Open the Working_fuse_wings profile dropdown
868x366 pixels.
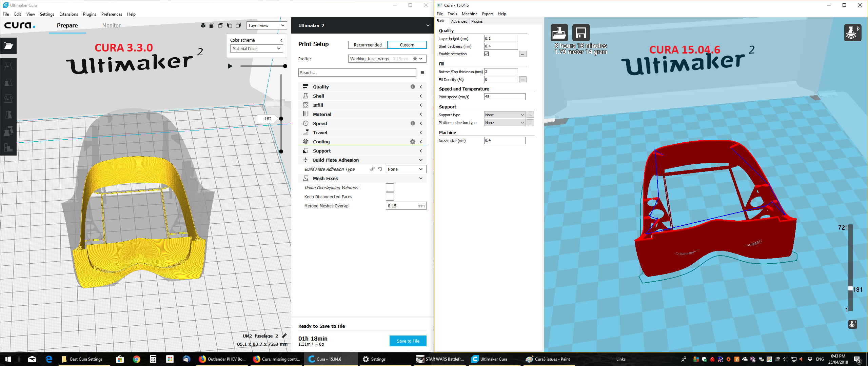pos(387,59)
